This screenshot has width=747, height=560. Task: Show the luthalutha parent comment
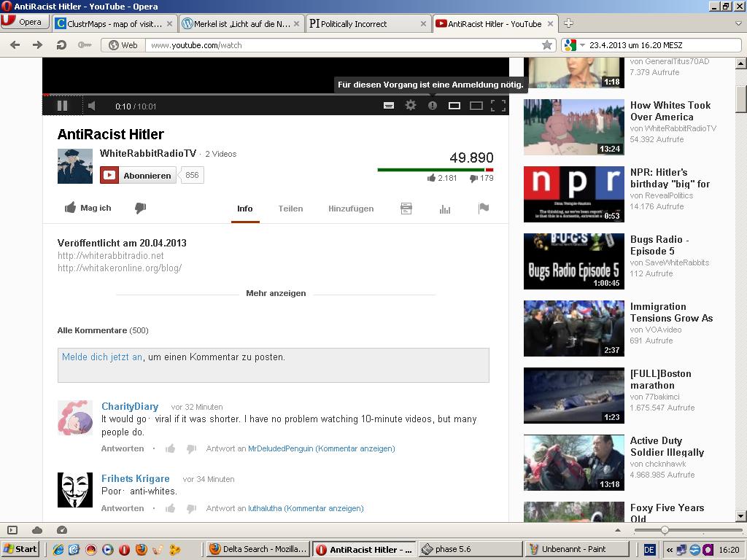[306, 508]
